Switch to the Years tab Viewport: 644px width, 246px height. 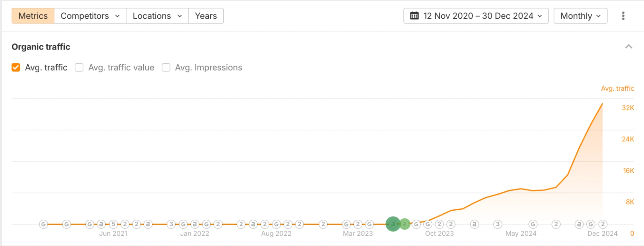[206, 16]
